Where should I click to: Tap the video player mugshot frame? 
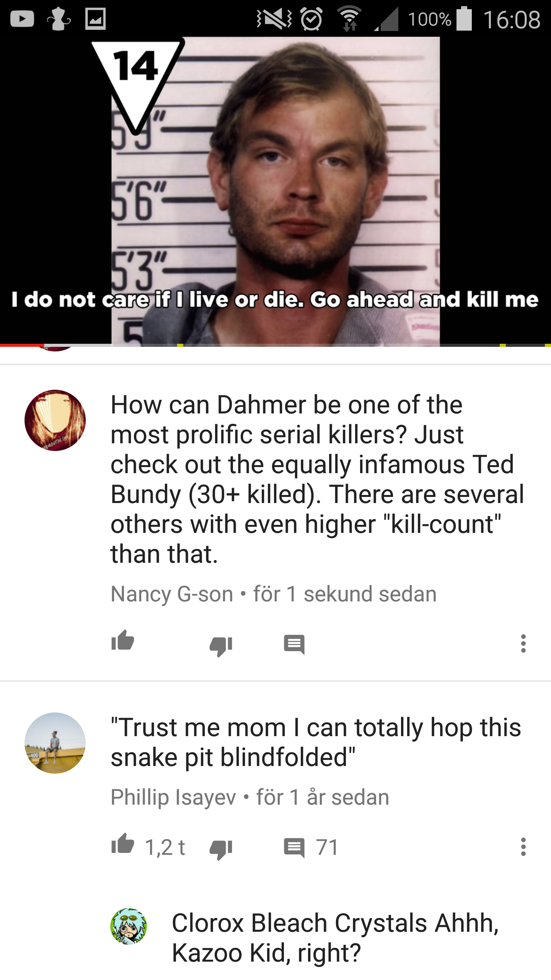(275, 191)
